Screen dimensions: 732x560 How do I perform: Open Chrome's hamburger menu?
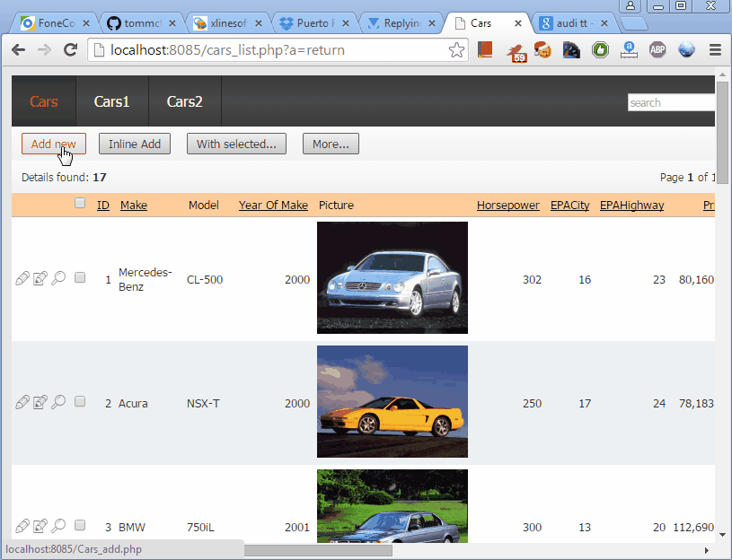tap(715, 50)
